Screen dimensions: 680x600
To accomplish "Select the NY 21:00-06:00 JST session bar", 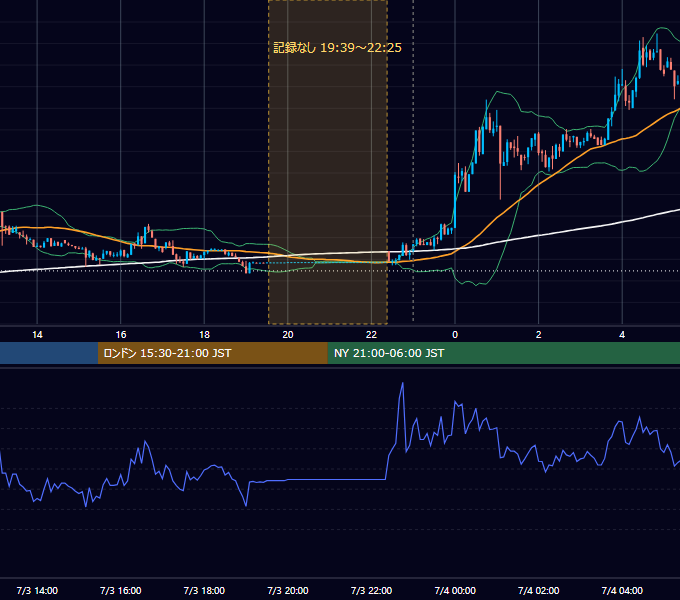I will tap(503, 353).
